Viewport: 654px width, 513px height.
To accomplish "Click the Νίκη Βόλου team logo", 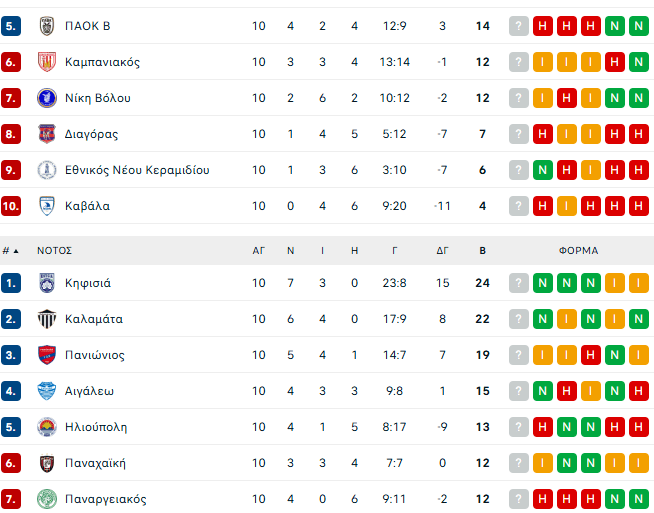I will click(46, 98).
